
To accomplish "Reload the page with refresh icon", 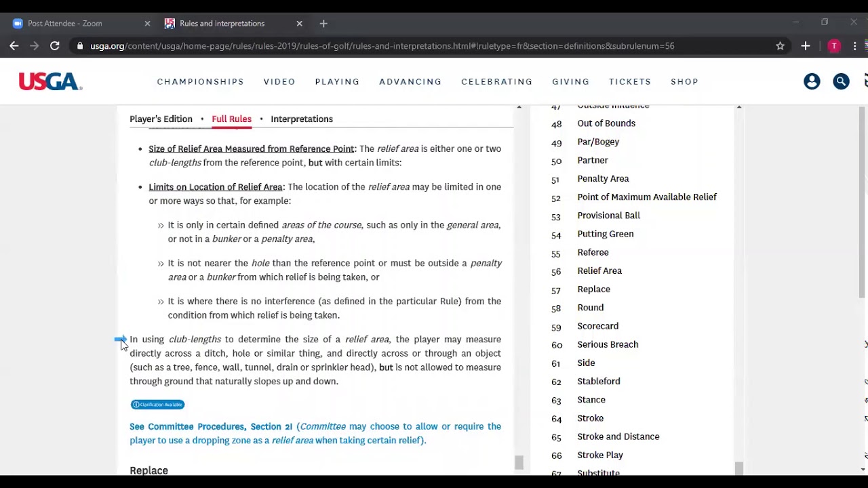I will click(55, 46).
